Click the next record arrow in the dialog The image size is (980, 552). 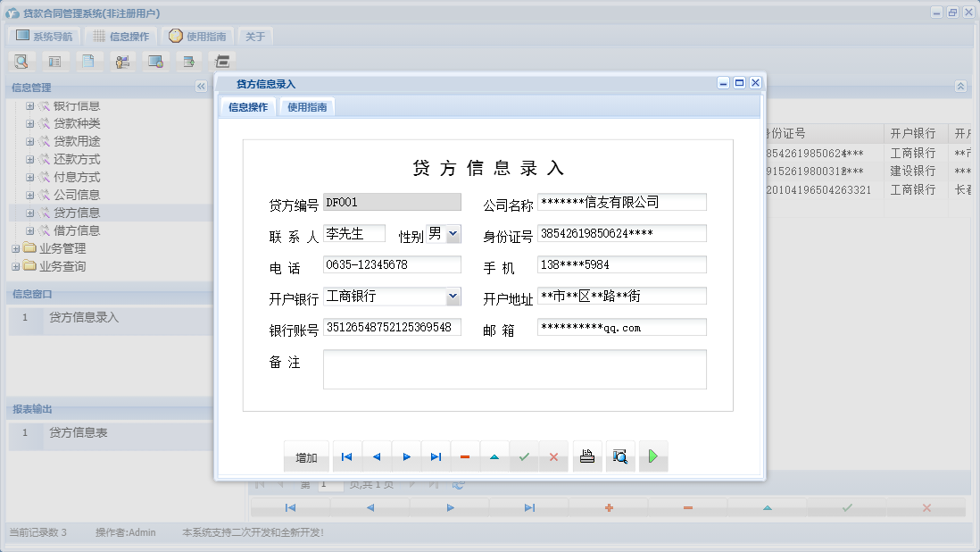coord(406,456)
